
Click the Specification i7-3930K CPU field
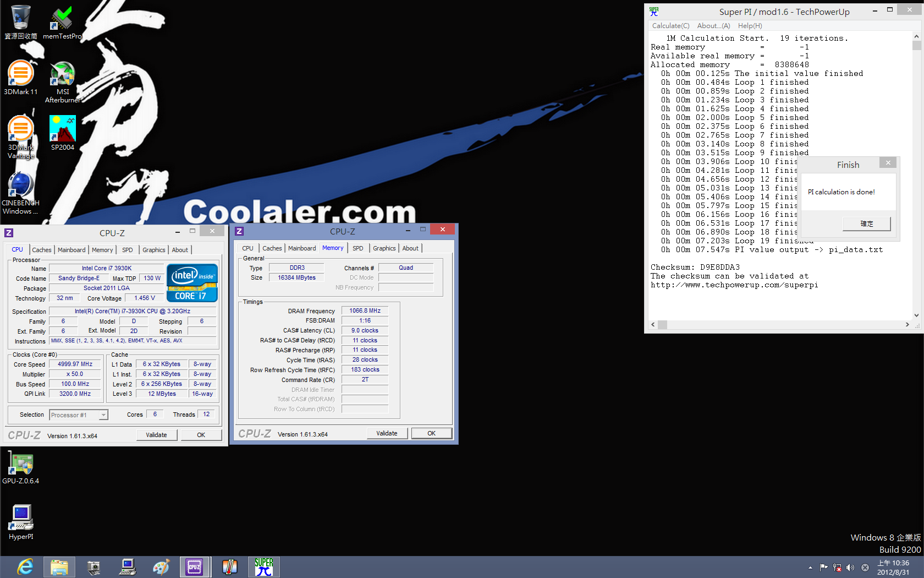pos(133,312)
